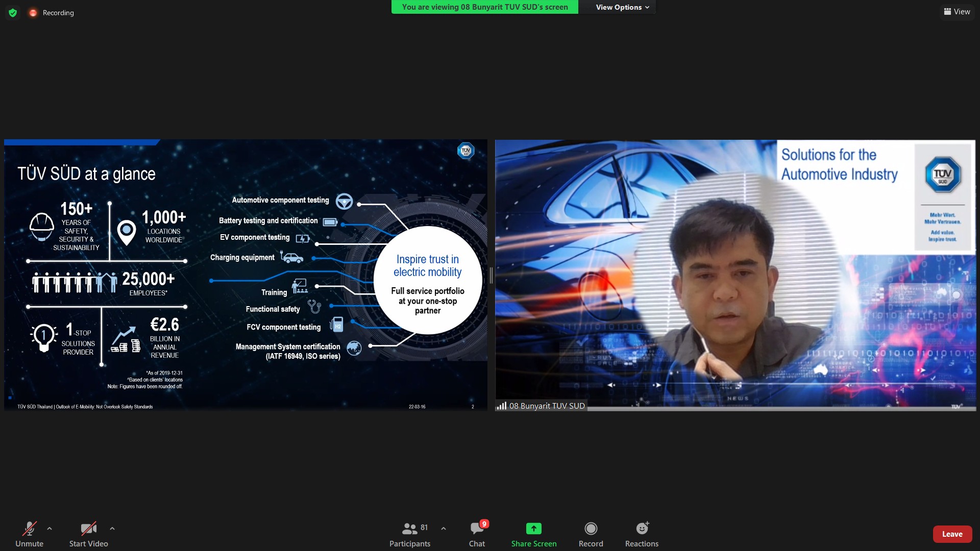Click the Record button

(x=591, y=534)
